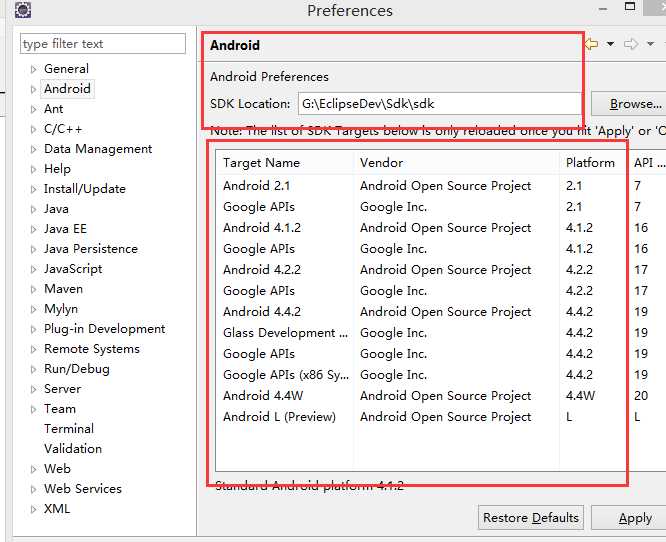This screenshot has height=542, width=666.
Task: Click the Eclipse icon in title bar
Action: click(22, 11)
